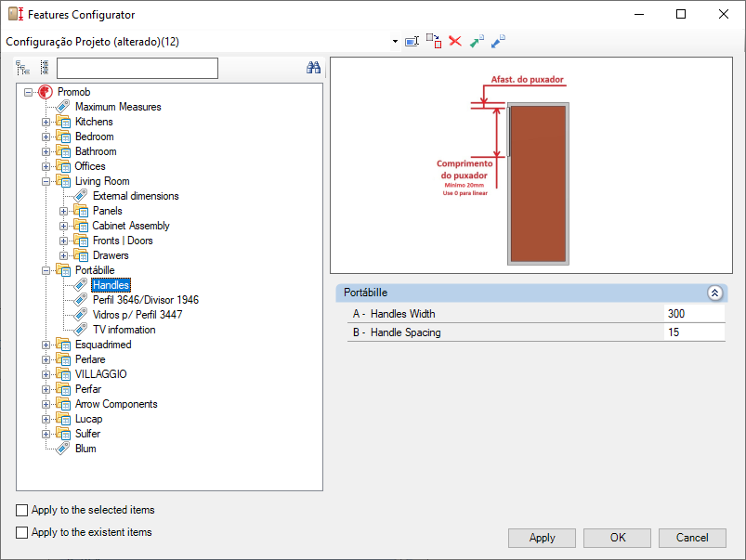
Task: Click the duplicate configuration icon
Action: [434, 42]
